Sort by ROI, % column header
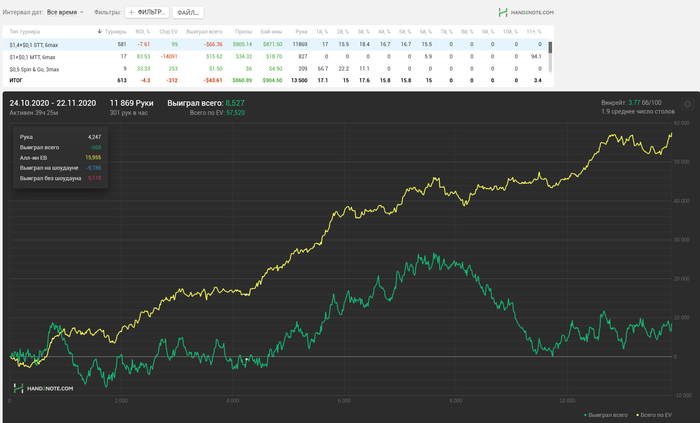Viewport: 700px width, 423px height. coord(143,32)
